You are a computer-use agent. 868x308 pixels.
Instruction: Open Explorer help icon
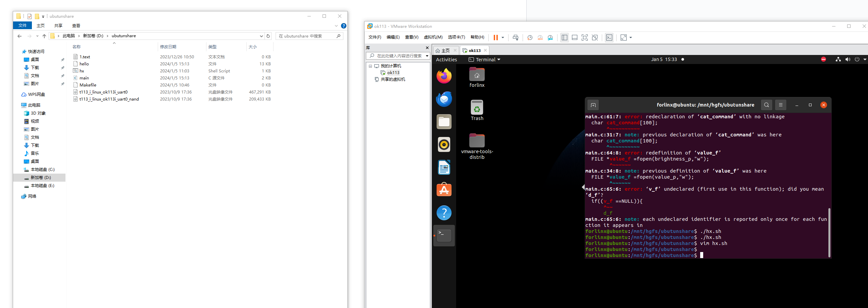coord(344,26)
